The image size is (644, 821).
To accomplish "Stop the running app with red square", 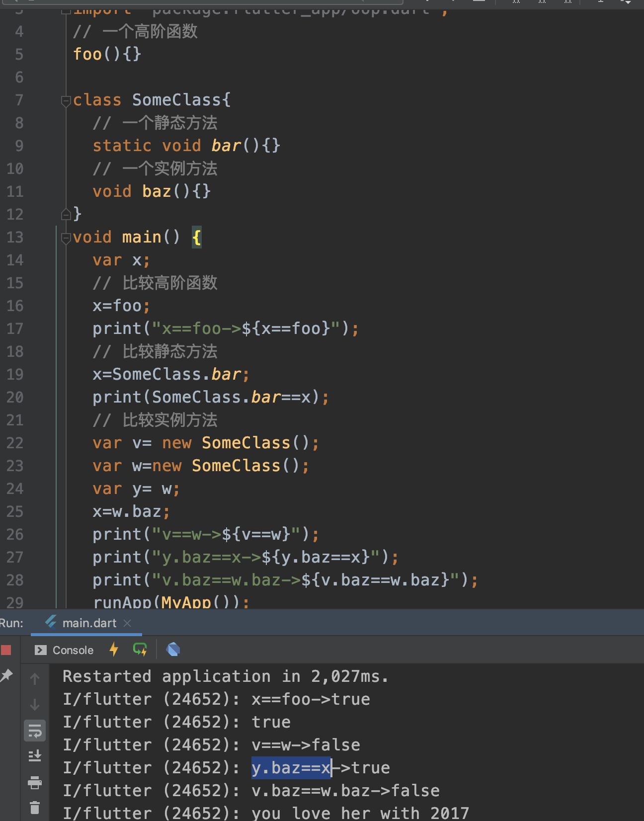I will 6,650.
